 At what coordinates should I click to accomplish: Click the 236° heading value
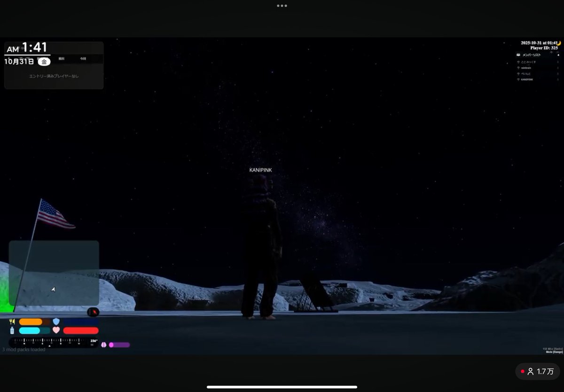(94, 341)
